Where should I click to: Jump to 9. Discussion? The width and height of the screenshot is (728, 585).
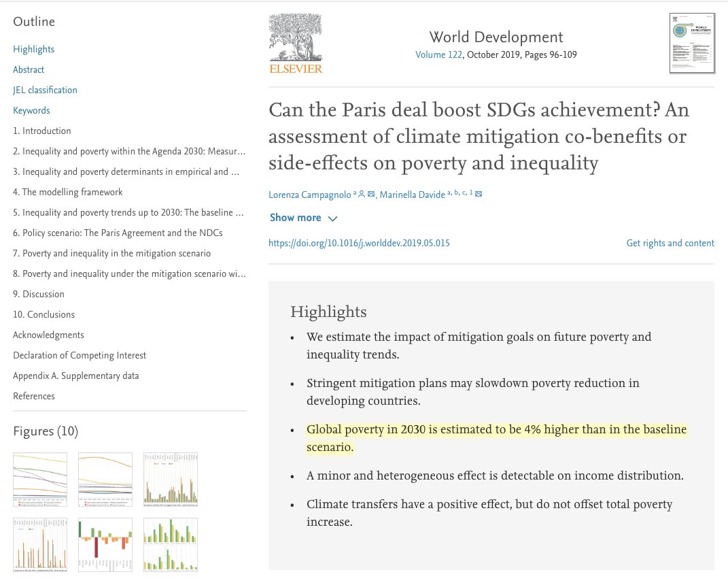tap(39, 295)
